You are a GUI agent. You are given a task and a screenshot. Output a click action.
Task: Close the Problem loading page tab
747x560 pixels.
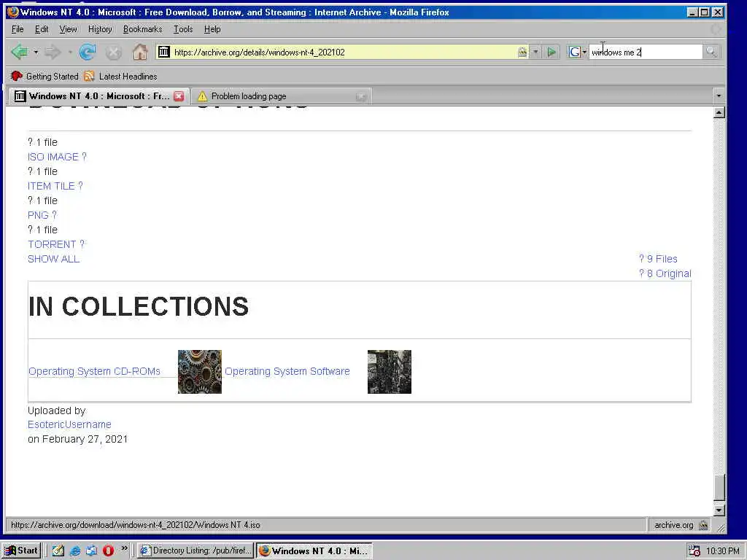[361, 97]
